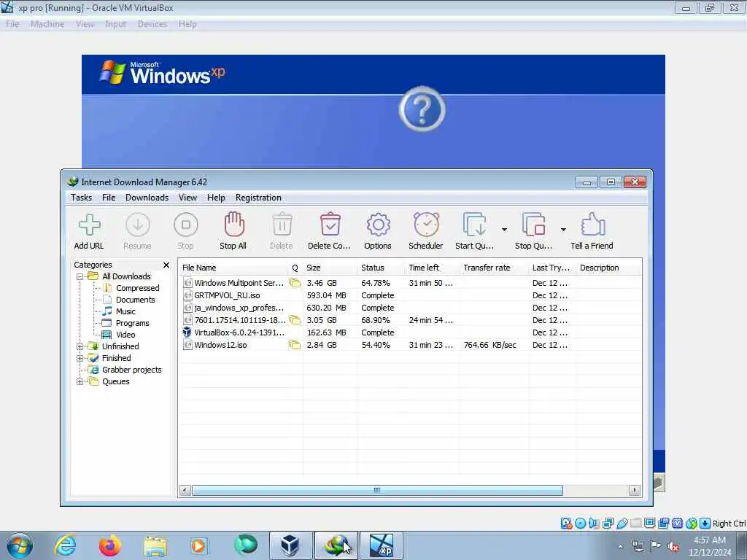Viewport: 747px width, 560px height.
Task: Open the Scheduler clock icon
Action: 426,225
